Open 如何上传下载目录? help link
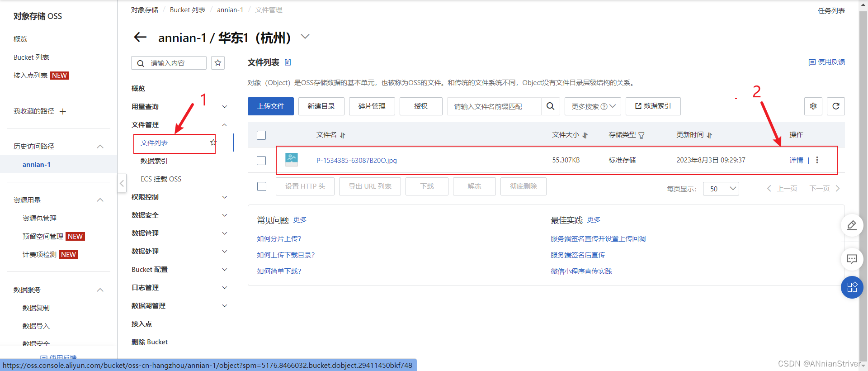 click(286, 255)
